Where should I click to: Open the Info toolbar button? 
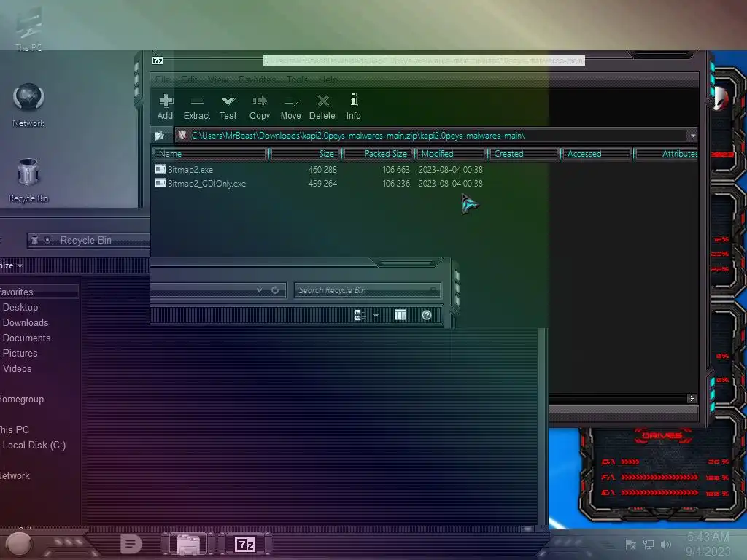pos(354,106)
